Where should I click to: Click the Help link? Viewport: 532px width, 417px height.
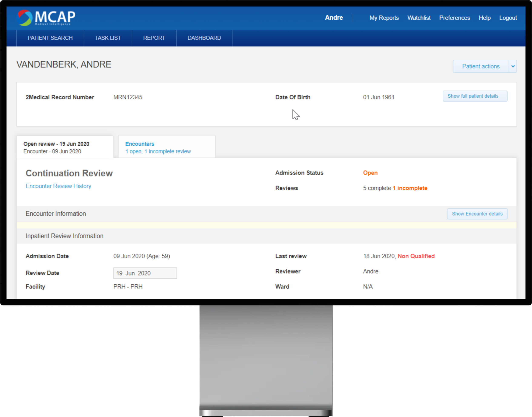point(484,18)
